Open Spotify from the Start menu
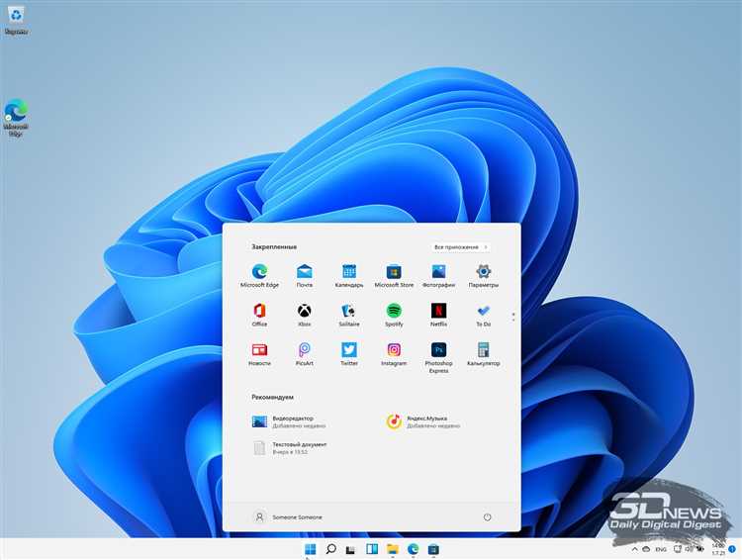 (394, 315)
